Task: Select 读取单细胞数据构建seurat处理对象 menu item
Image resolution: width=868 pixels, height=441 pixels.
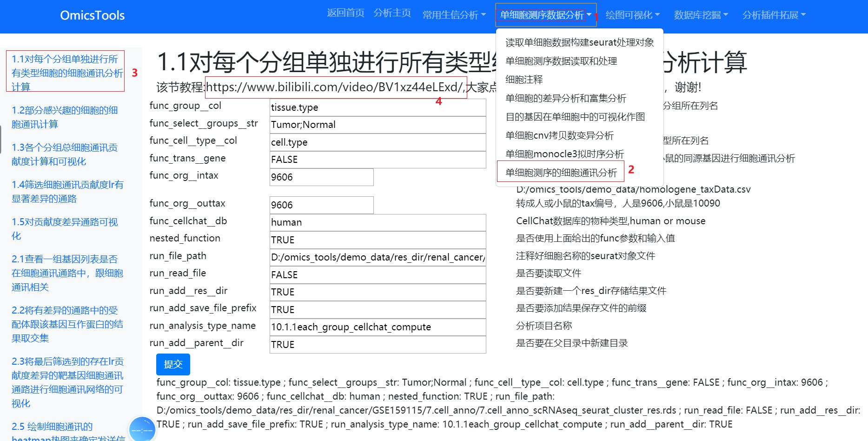Action: (579, 42)
